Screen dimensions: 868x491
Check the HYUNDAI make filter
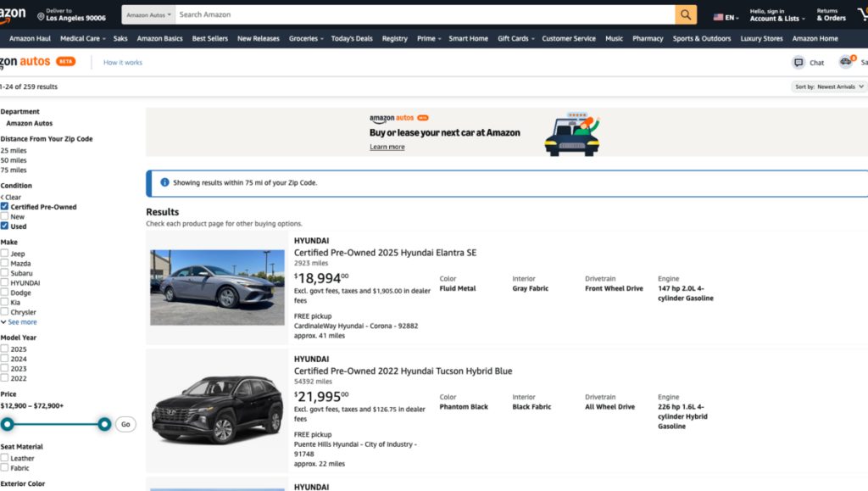click(x=4, y=282)
